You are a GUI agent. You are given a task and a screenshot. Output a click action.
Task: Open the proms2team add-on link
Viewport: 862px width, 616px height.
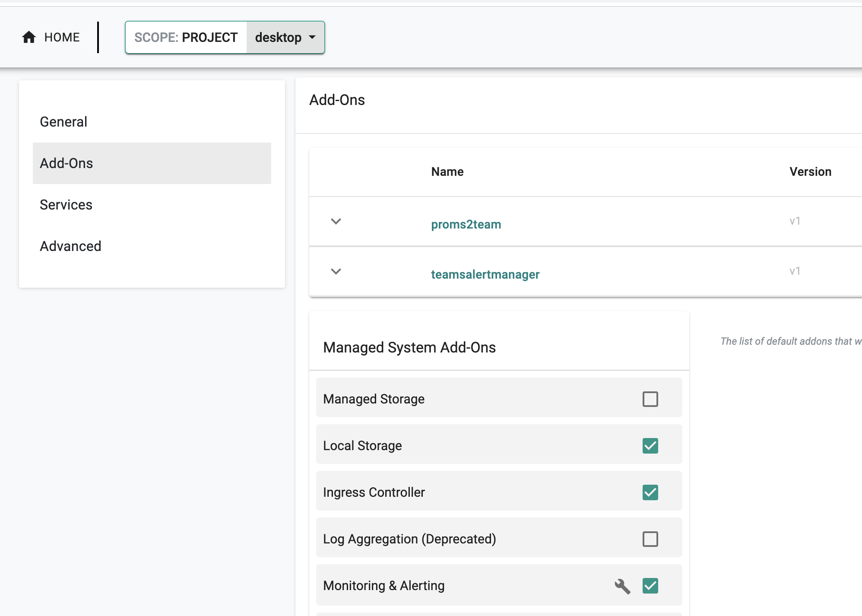click(466, 225)
